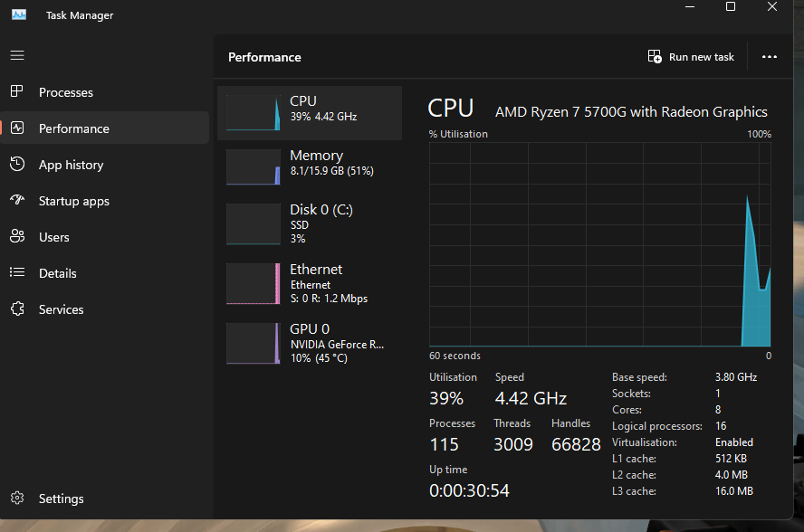Screen dimensions: 804x532
Task: Click the Performance pulse icon
Action: [x=17, y=128]
